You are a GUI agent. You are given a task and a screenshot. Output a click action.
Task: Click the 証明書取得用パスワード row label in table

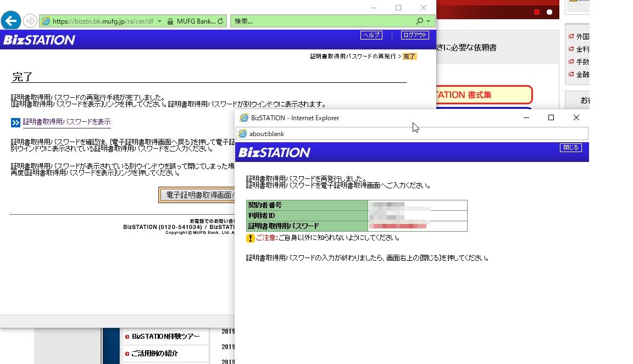307,226
